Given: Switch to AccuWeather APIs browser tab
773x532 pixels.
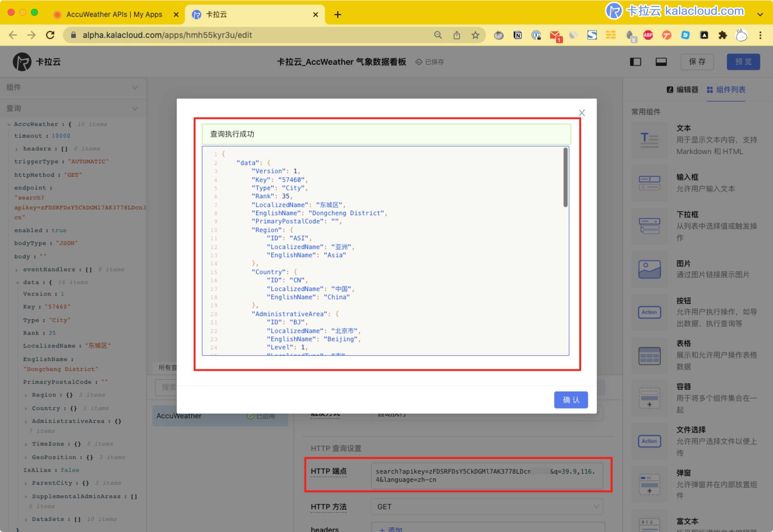Looking at the screenshot, I should 114,15.
